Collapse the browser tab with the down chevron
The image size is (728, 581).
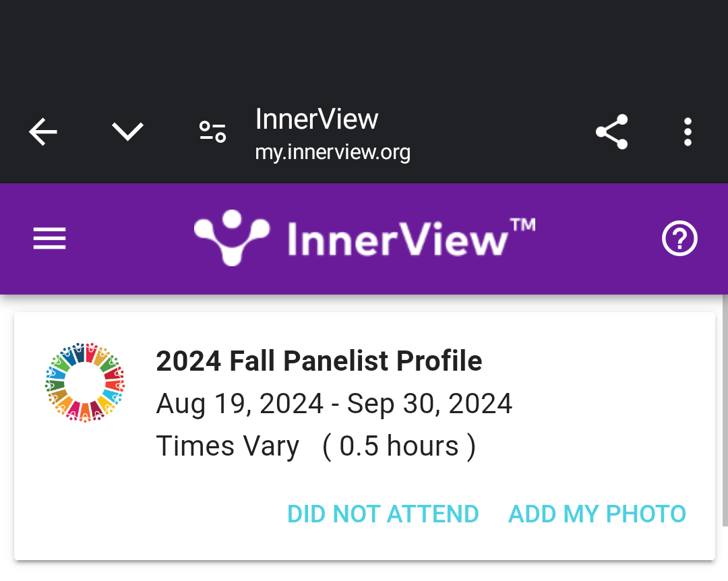[127, 132]
